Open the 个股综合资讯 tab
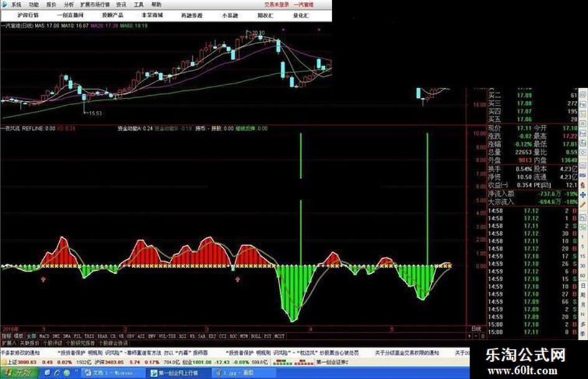 tap(113, 343)
